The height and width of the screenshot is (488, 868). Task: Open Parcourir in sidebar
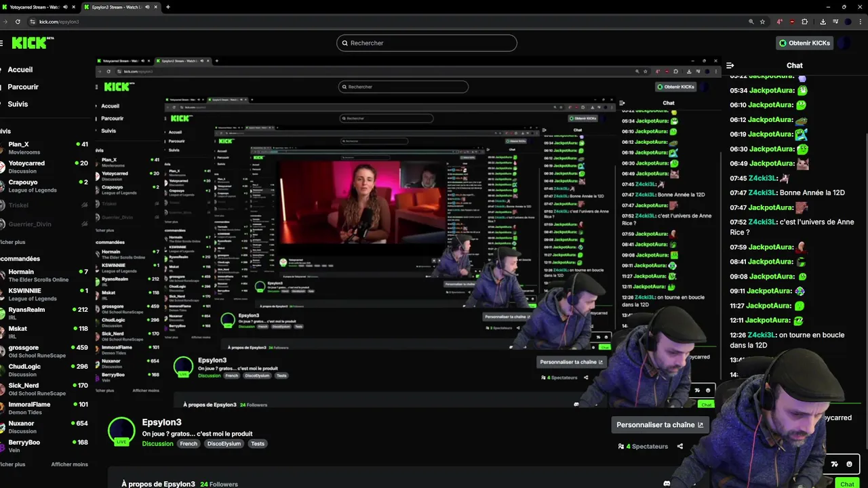(23, 87)
